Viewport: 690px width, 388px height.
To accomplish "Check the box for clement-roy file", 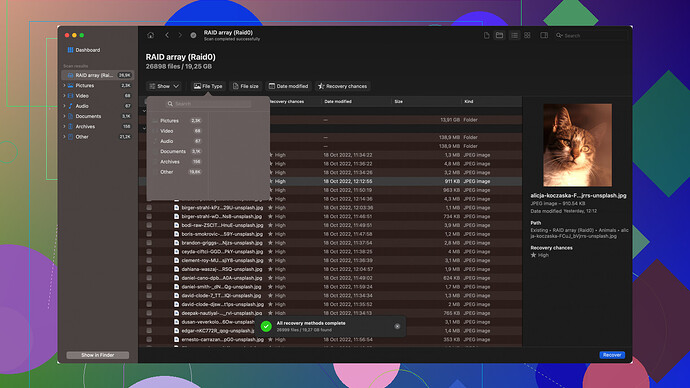I will pos(149,260).
